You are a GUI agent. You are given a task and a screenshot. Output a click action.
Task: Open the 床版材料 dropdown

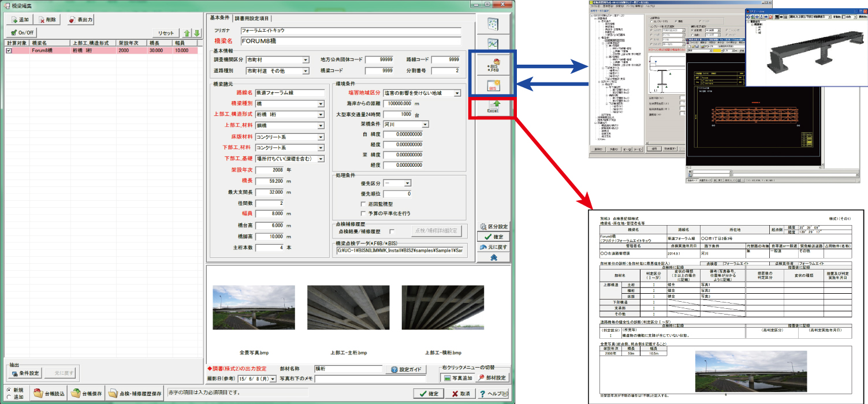(321, 137)
